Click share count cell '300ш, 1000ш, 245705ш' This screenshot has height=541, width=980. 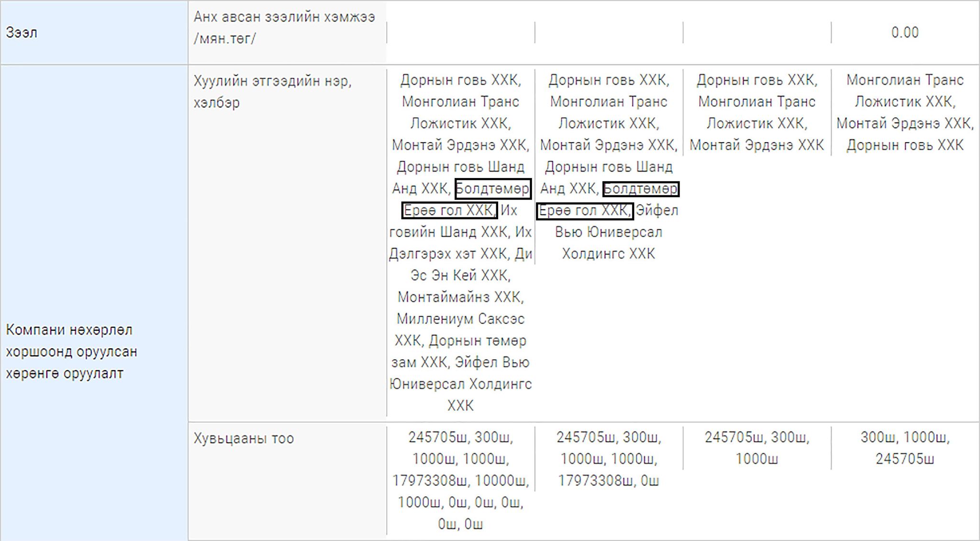tap(904, 448)
